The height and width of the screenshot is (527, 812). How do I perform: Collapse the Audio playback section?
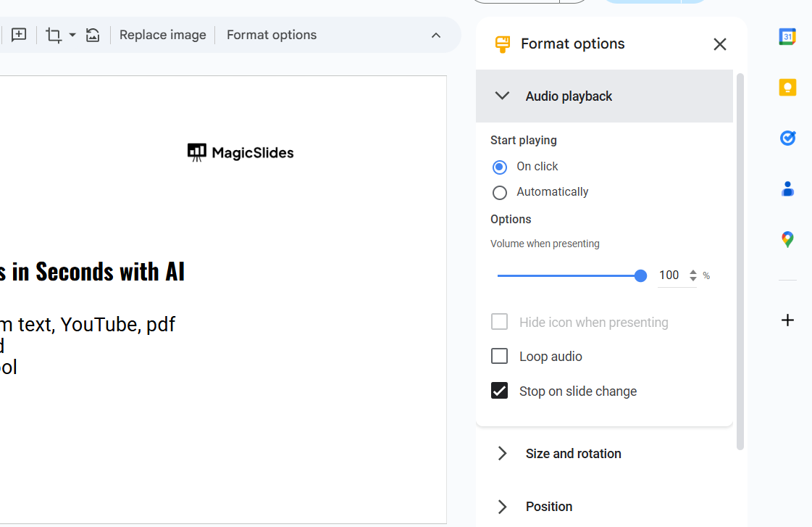[x=502, y=96]
